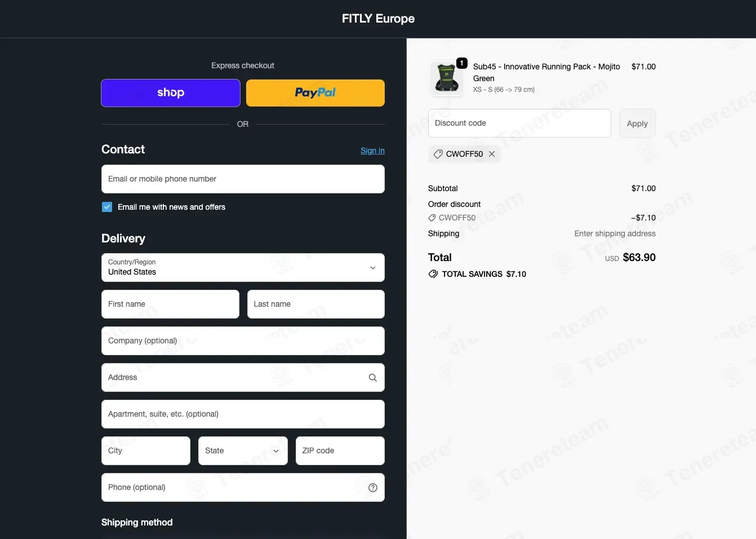Click into the First name field
The image size is (756, 539).
170,304
